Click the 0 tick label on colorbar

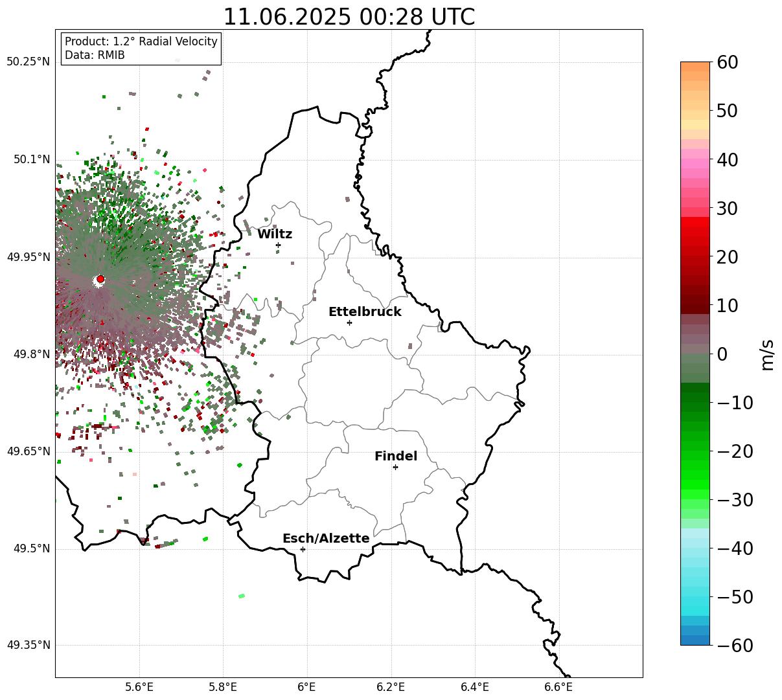pyautogui.click(x=722, y=354)
